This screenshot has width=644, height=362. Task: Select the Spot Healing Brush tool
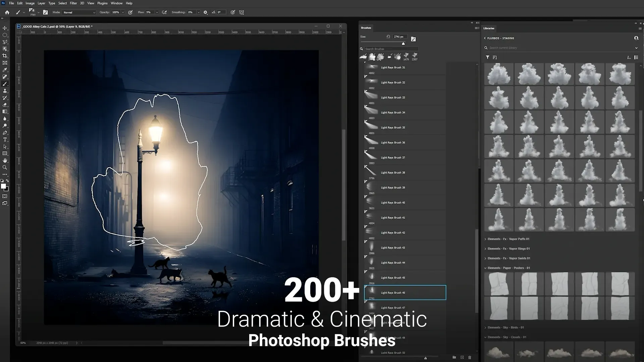pyautogui.click(x=5, y=77)
